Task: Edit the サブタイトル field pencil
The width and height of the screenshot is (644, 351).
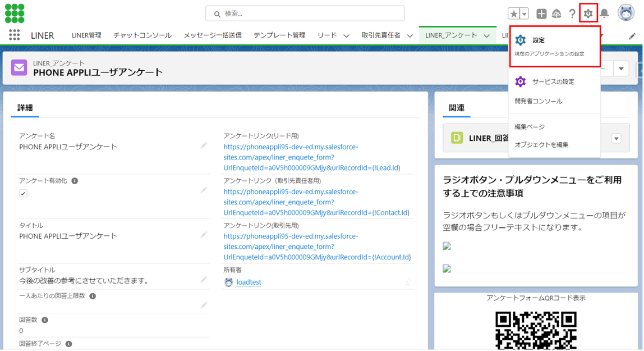Action: (x=204, y=280)
